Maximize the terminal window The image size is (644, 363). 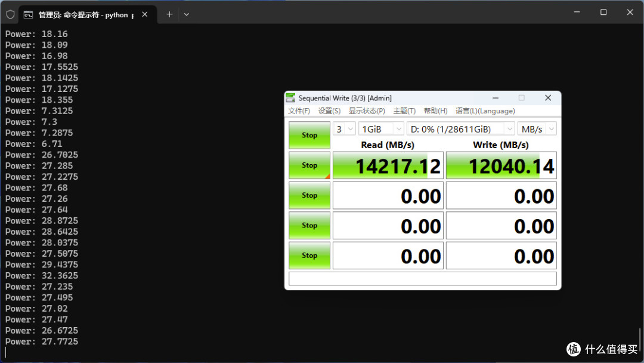[x=603, y=13]
